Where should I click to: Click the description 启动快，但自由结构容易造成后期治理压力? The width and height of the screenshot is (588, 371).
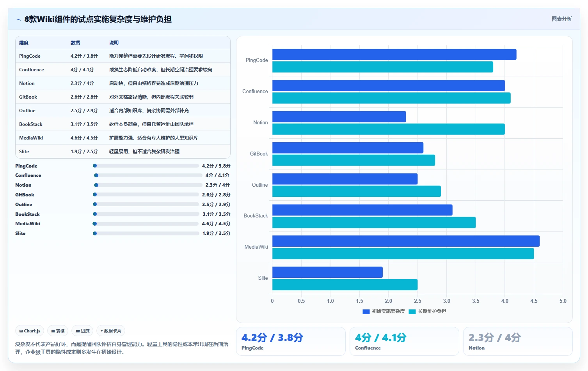(x=154, y=83)
